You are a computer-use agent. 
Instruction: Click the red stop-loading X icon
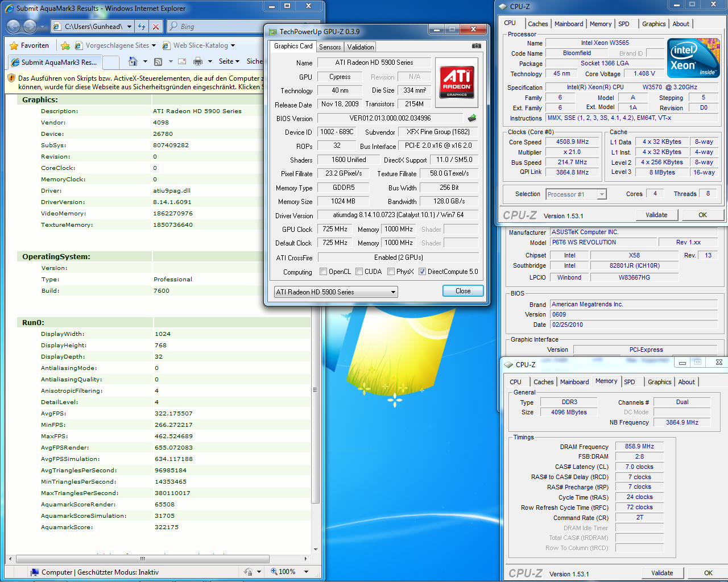click(x=156, y=26)
